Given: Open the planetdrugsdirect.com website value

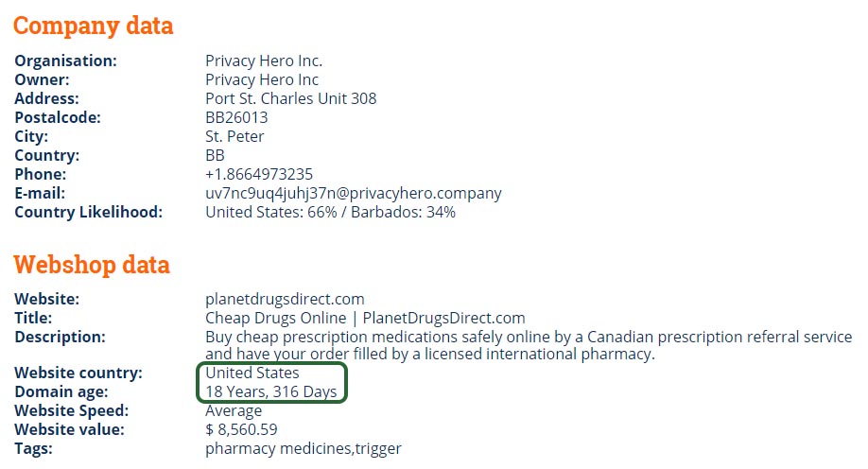Looking at the screenshot, I should click(285, 300).
